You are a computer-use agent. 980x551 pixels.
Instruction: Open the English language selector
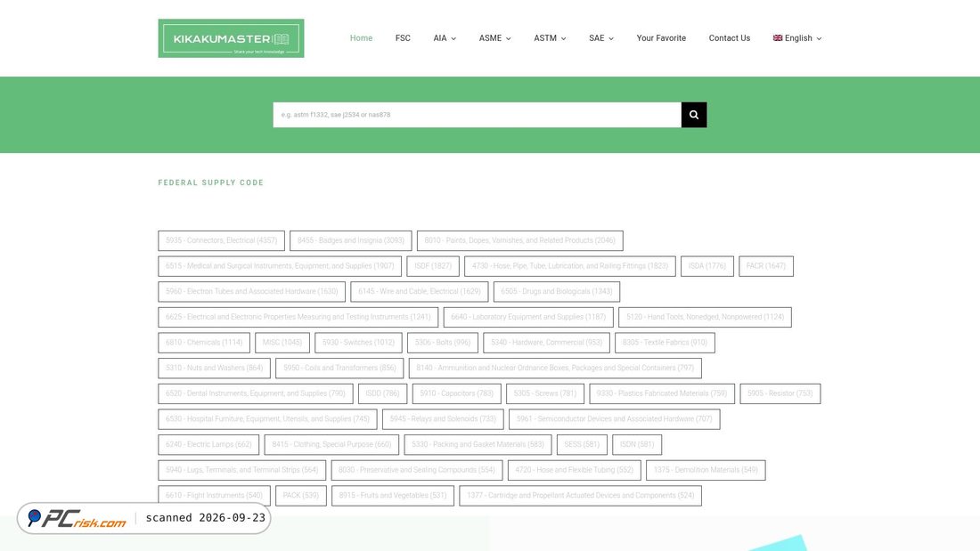[x=797, y=38]
